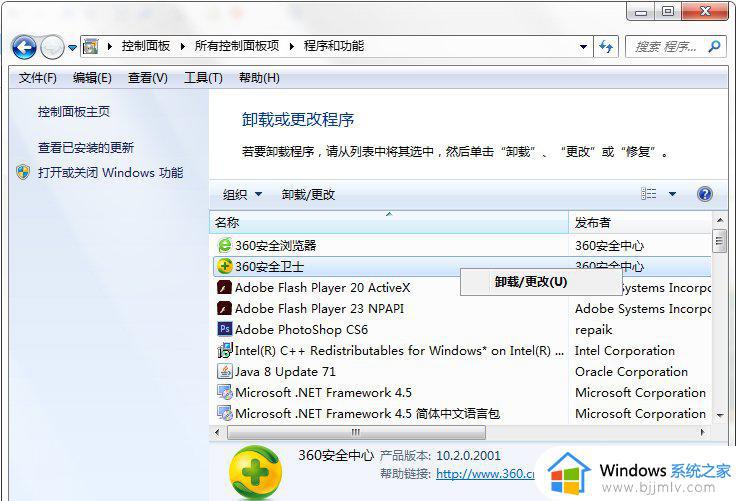Click the blue help question mark icon
The width and height of the screenshot is (736, 501).
pyautogui.click(x=705, y=193)
